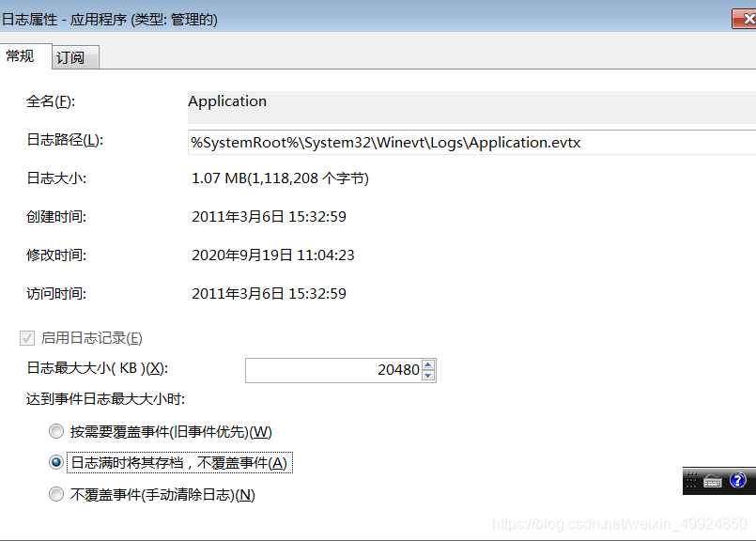This screenshot has width=756, height=541.
Task: Click the 1.07 MB log size value
Action: (x=280, y=178)
